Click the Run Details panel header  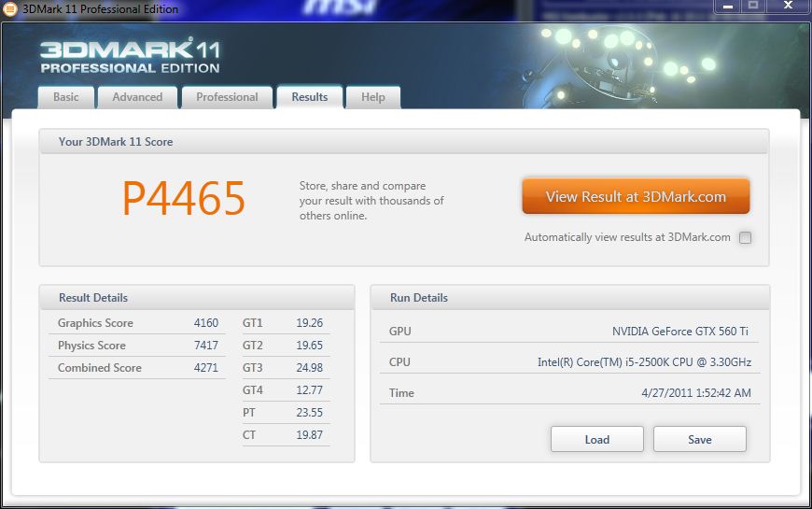(569, 298)
